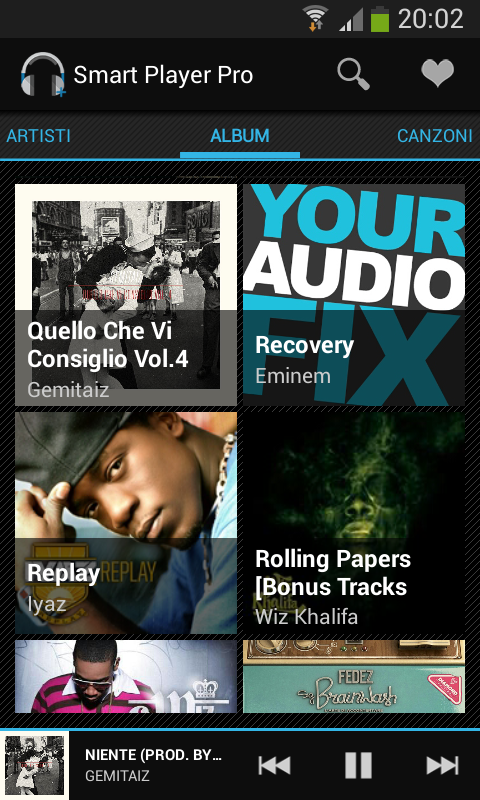
Task: Open the album with pink striped shirt cover
Action: point(126,677)
